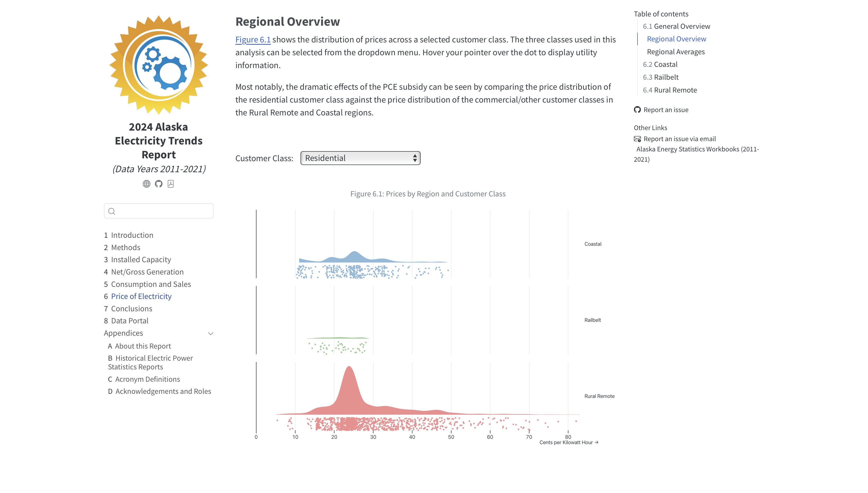The height and width of the screenshot is (493, 868).
Task: Open the Customer Class dropdown
Action: coord(360,158)
